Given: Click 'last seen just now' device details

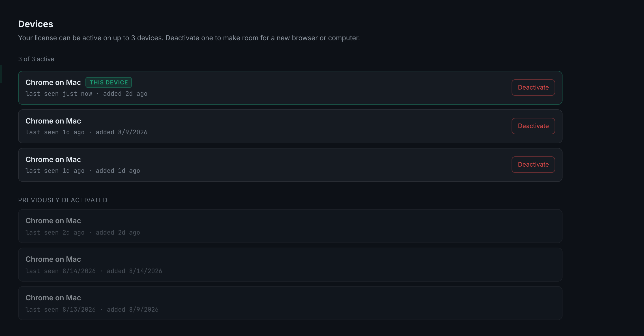Looking at the screenshot, I should point(86,94).
